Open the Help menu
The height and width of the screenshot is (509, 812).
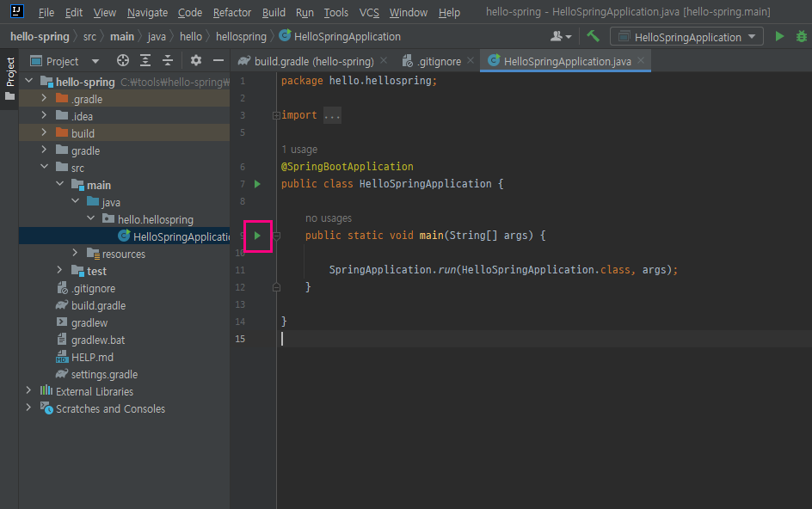coord(448,12)
